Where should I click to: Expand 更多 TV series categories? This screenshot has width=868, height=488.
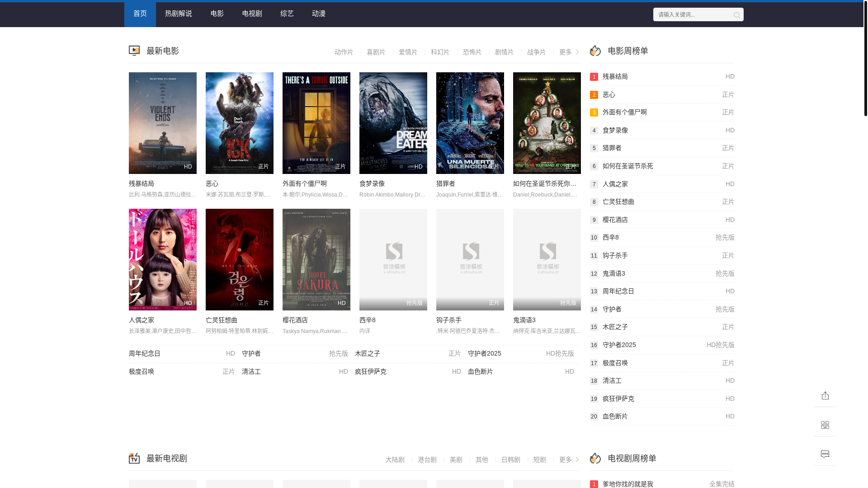tap(569, 460)
